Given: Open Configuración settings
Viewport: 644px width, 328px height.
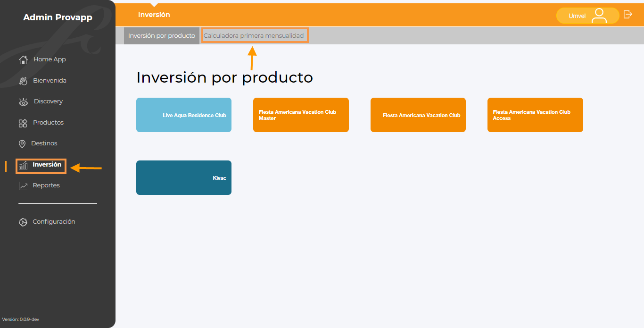Looking at the screenshot, I should [x=54, y=222].
